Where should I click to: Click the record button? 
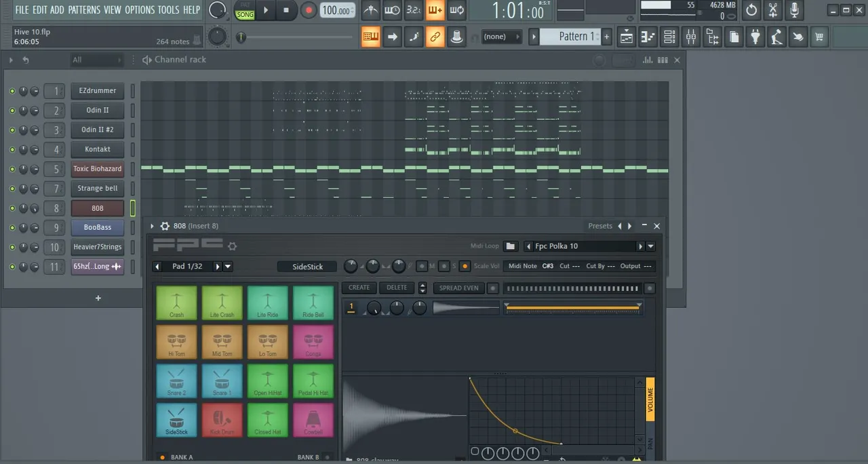309,10
